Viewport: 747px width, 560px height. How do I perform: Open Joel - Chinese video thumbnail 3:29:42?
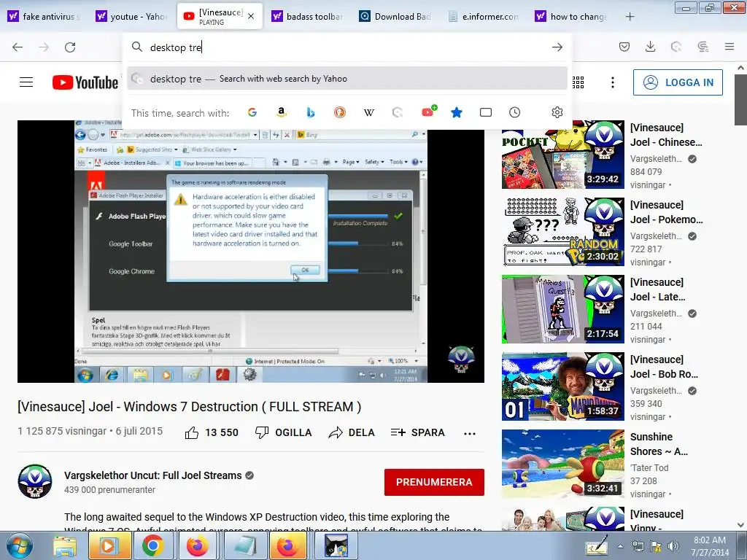click(x=562, y=155)
